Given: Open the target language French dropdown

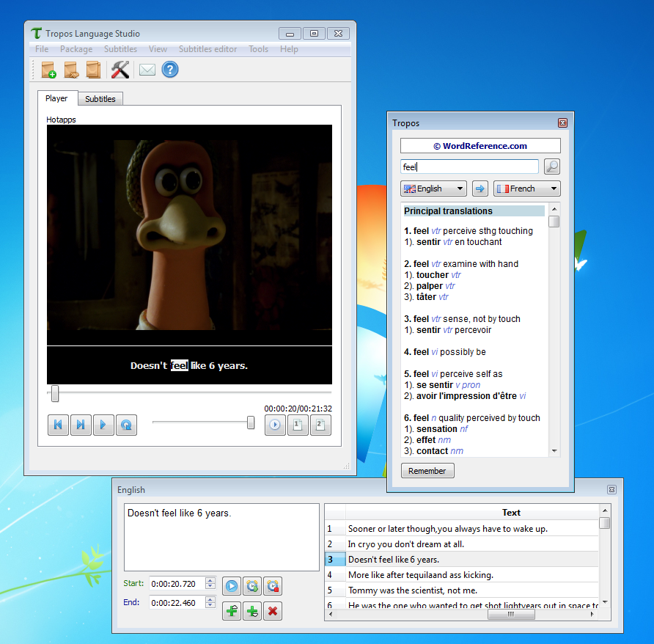Looking at the screenshot, I should pos(526,189).
